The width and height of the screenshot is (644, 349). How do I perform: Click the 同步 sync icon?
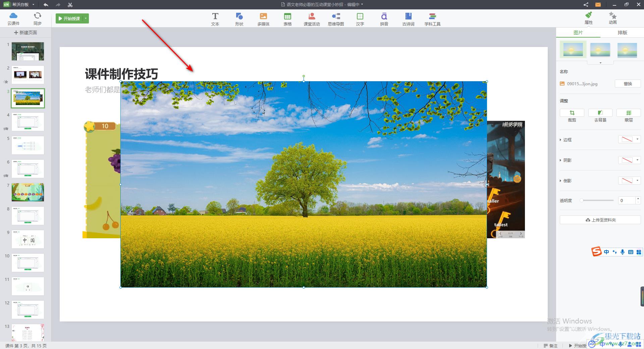click(38, 18)
